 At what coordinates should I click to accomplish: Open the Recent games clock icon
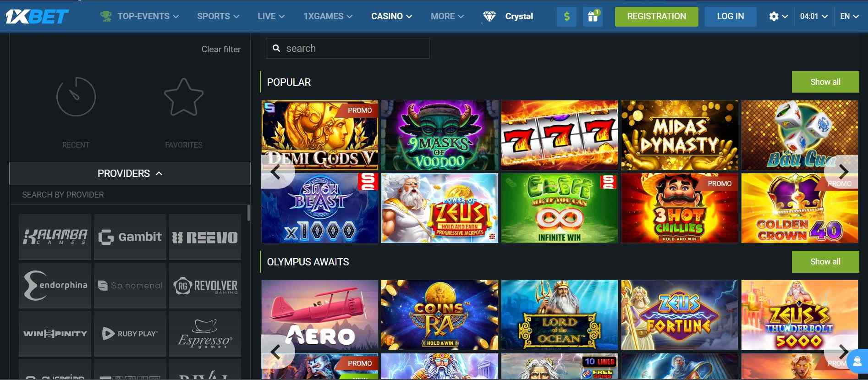click(x=76, y=97)
